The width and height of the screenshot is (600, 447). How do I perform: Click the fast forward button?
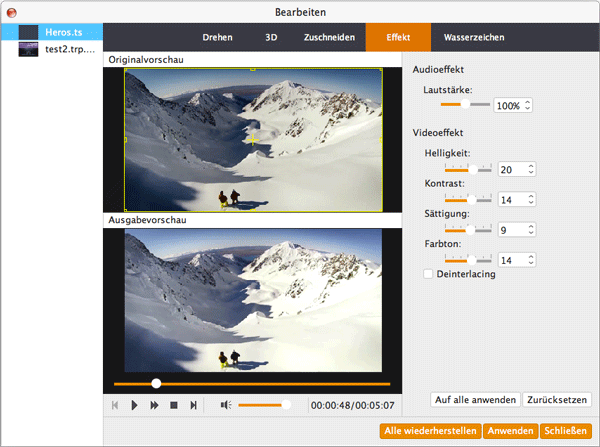(x=154, y=405)
